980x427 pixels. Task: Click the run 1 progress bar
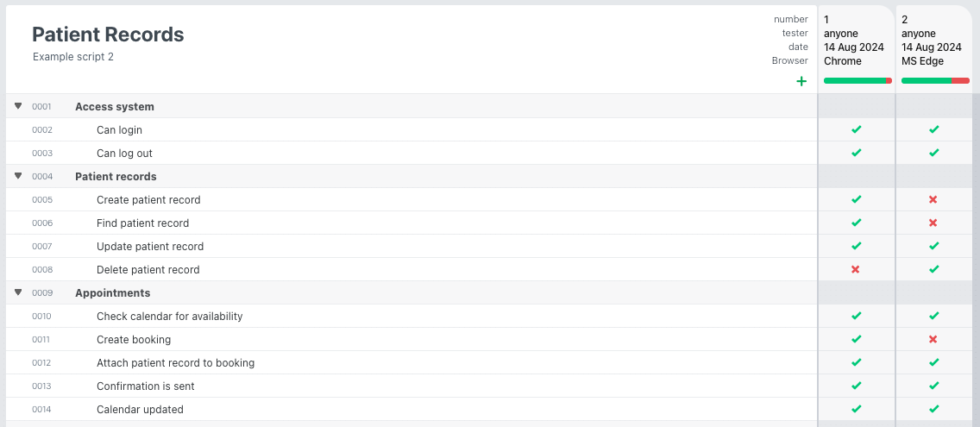(x=857, y=81)
